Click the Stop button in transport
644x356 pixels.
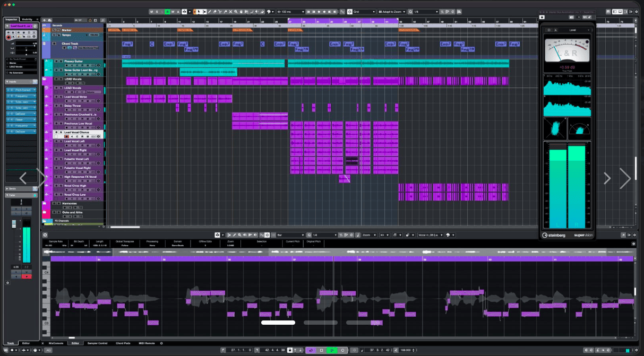(x=321, y=350)
